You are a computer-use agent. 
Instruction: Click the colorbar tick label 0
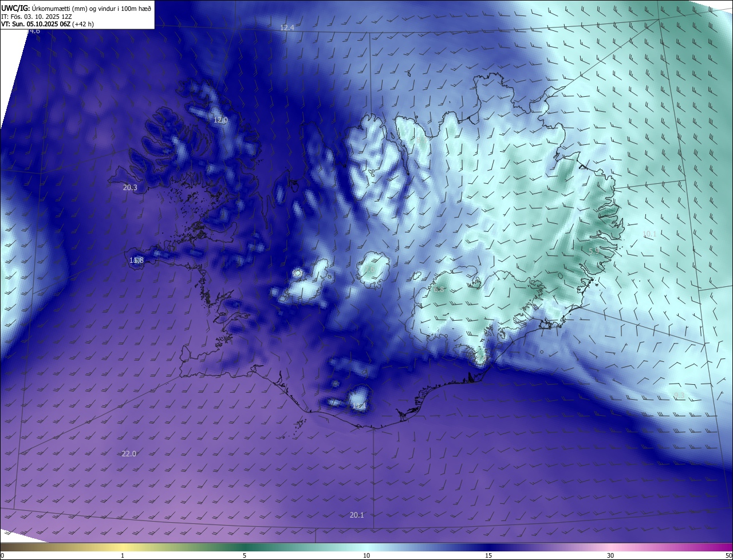(x=2, y=555)
